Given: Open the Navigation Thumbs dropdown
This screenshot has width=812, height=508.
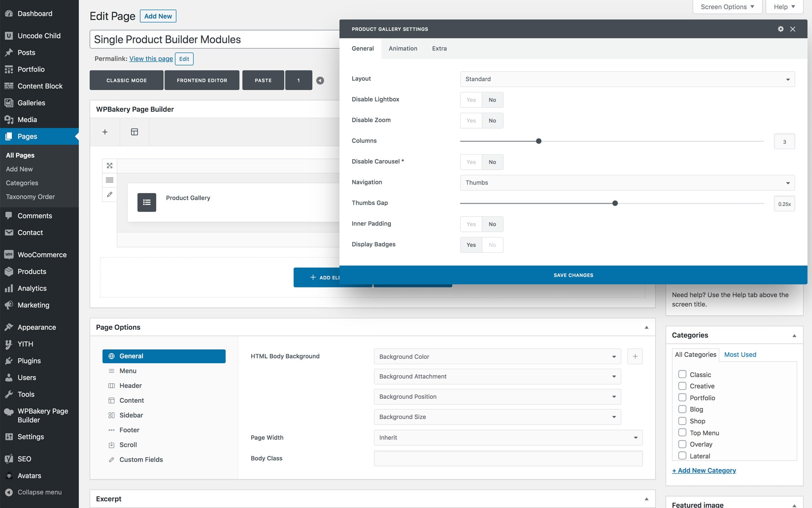Looking at the screenshot, I should [x=627, y=183].
